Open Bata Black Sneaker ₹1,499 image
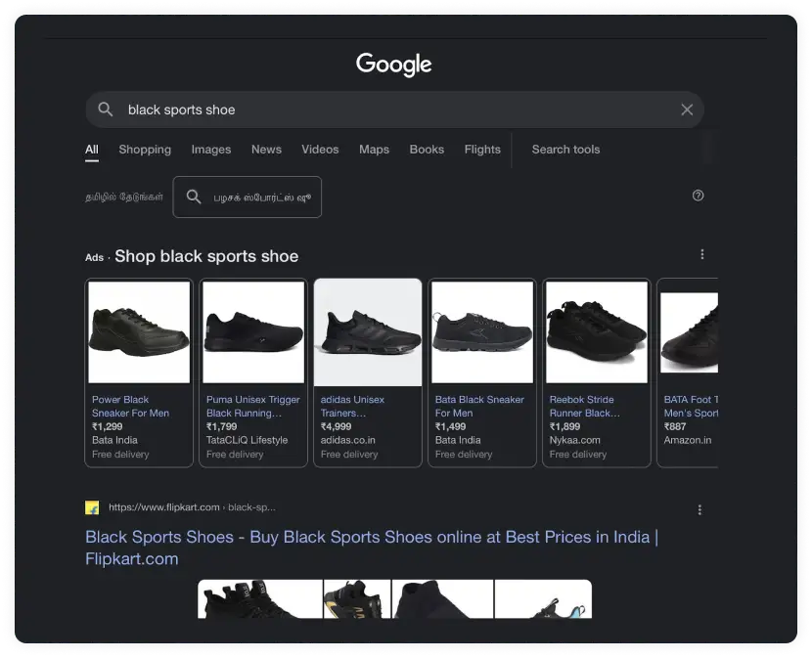Image resolution: width=812 pixels, height=658 pixels. click(x=482, y=332)
